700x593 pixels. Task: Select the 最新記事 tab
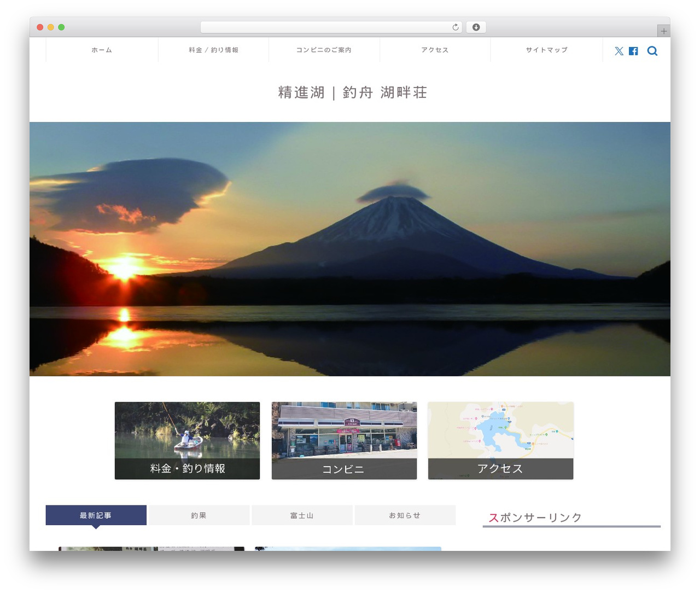(x=96, y=515)
